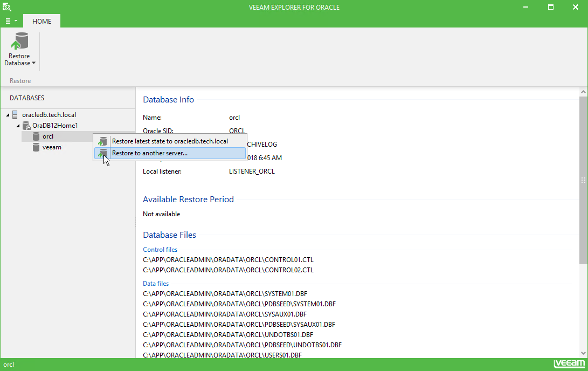Click the Available Restore Period heading
The image size is (588, 371).
click(188, 200)
